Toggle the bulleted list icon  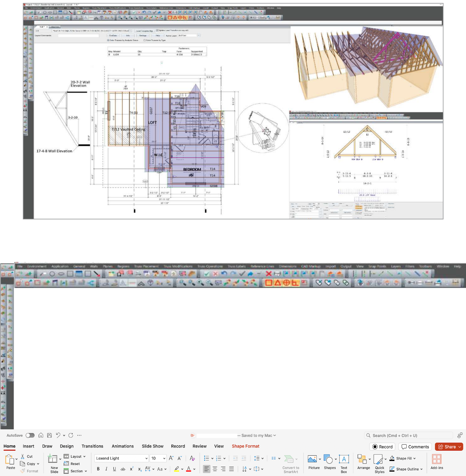[x=206, y=458]
